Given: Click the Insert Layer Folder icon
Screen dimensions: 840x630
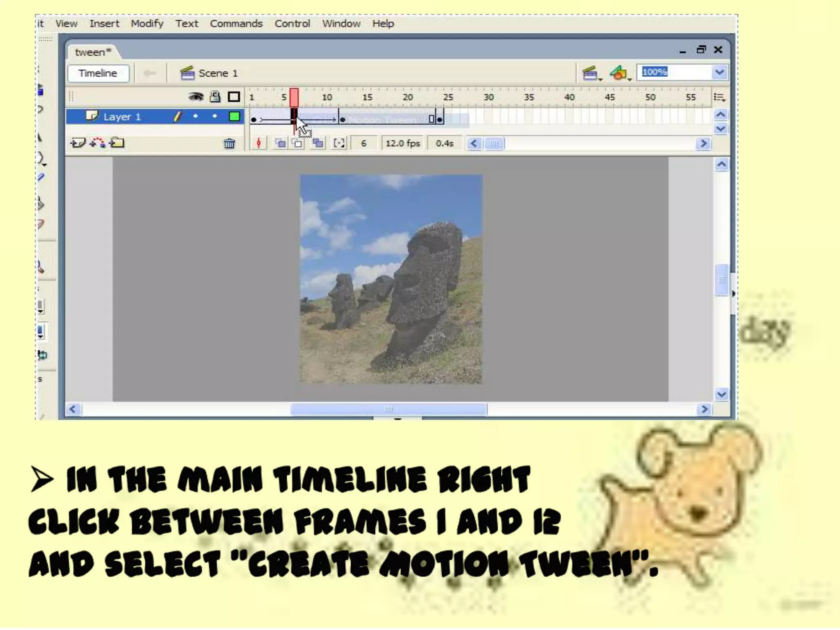Looking at the screenshot, I should (x=117, y=143).
